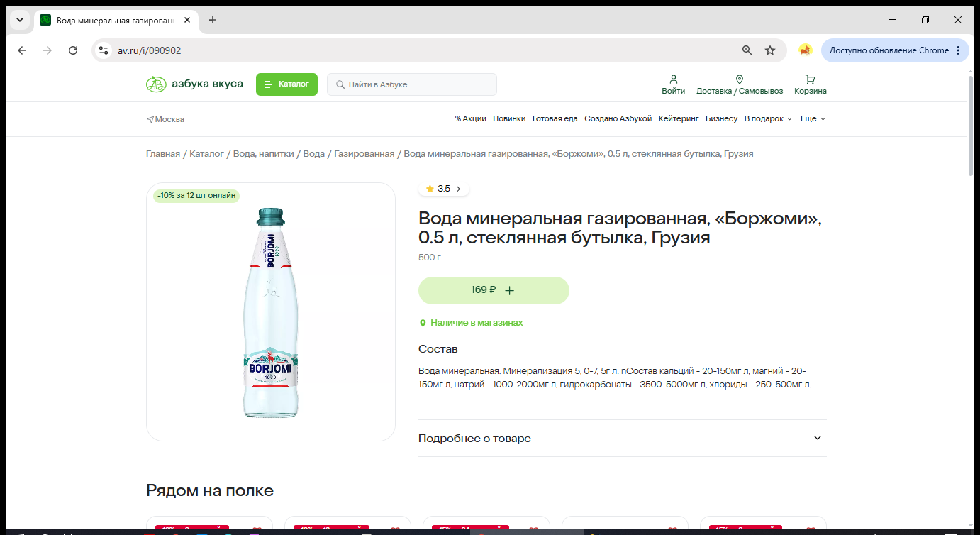This screenshot has width=980, height=535.
Task: Switch to the Вода минеральная газированная tab
Action: 116,20
